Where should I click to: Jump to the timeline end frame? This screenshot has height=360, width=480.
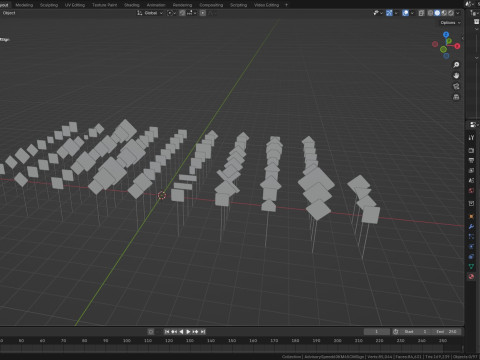click(x=203, y=332)
